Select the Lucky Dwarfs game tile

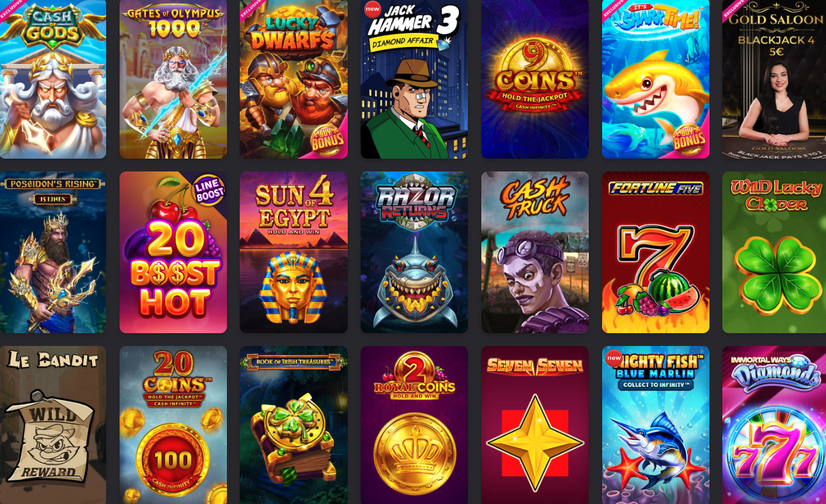293,79
